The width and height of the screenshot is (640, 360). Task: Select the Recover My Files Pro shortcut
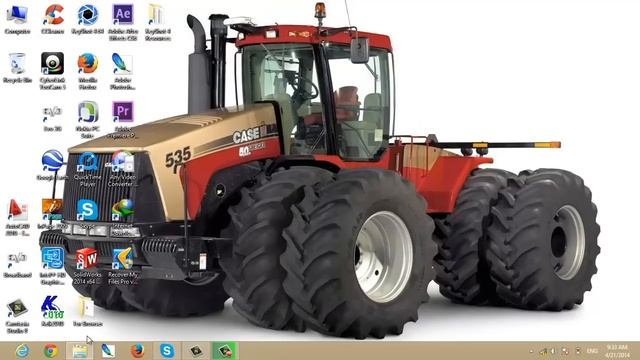pos(123,266)
